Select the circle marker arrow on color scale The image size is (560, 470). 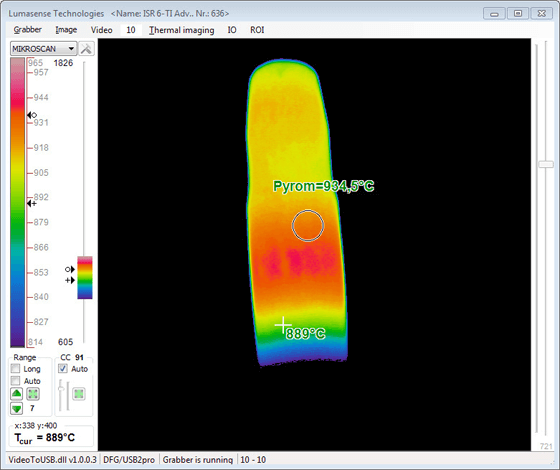(x=32, y=115)
